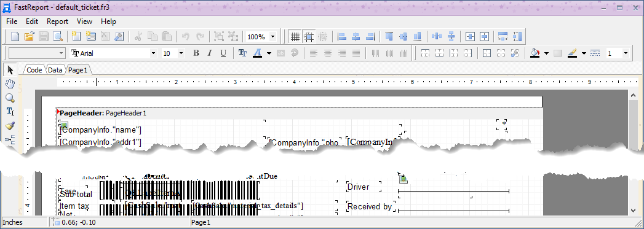The width and height of the screenshot is (644, 229).
Task: Toggle bold formatting
Action: [196, 53]
